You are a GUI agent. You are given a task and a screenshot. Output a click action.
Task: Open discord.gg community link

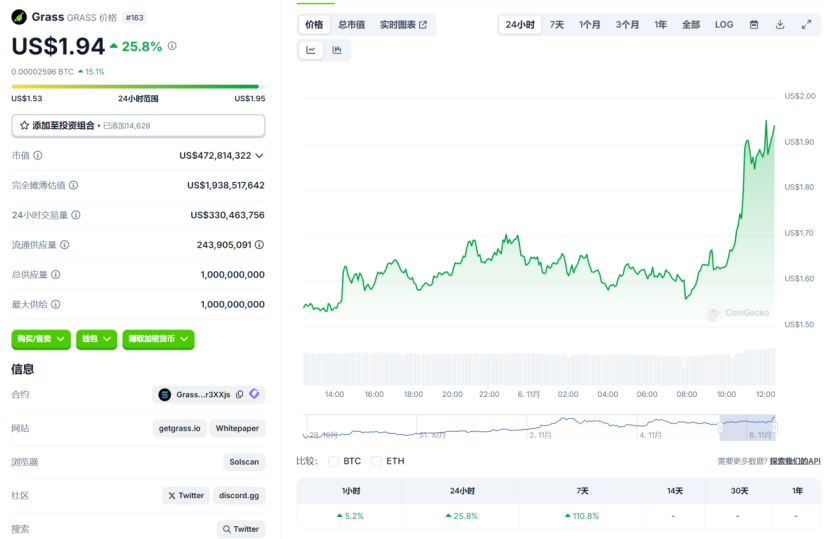click(239, 496)
